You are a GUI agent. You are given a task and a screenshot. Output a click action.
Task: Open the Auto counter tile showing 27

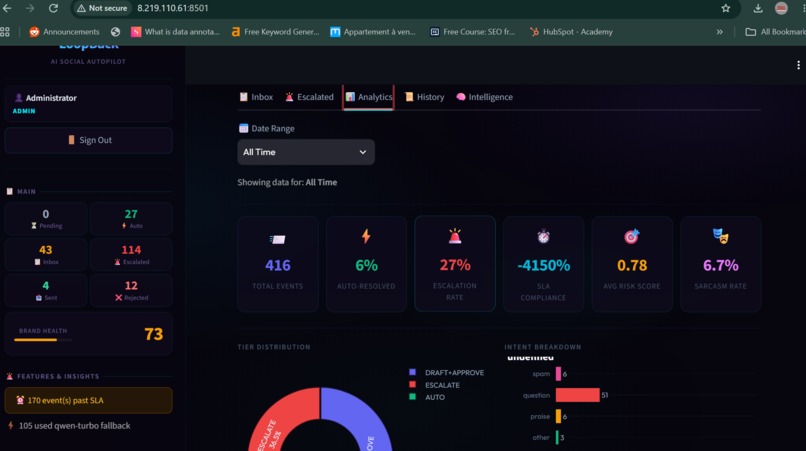click(x=131, y=219)
